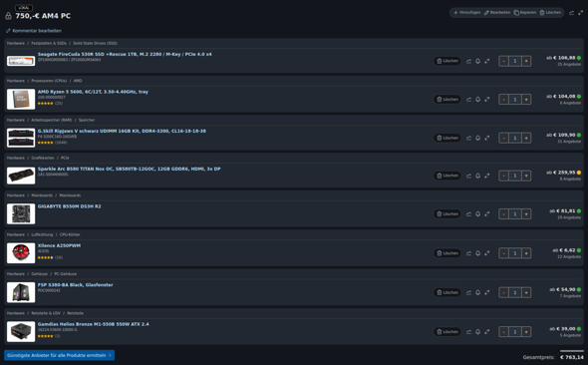
Task: Share the Sparkle Arc B580 item
Action: click(x=468, y=176)
